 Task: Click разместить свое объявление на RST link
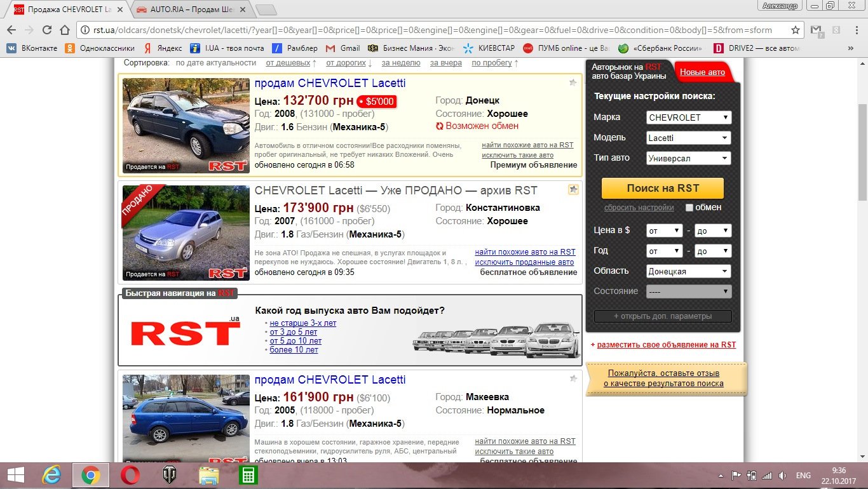coord(667,345)
